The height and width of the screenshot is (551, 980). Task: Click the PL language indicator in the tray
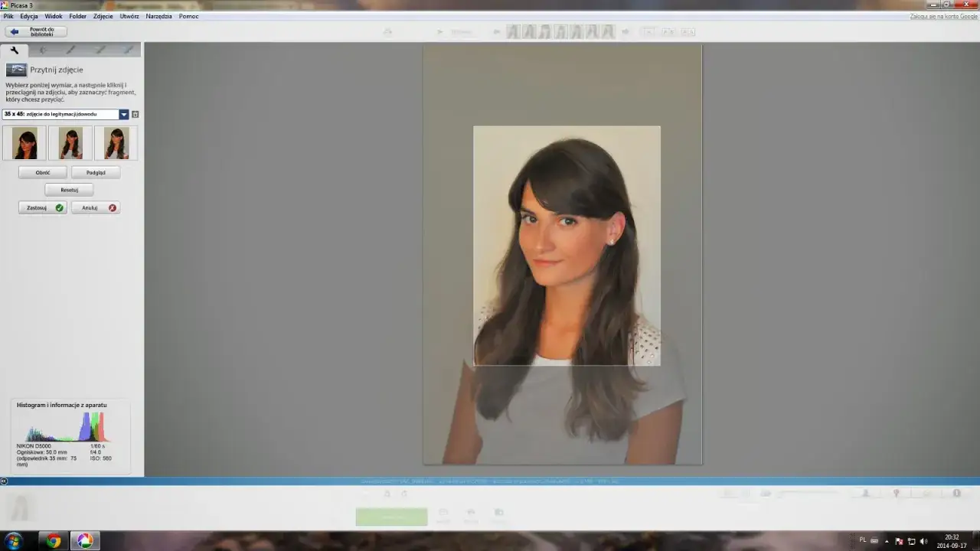(862, 541)
